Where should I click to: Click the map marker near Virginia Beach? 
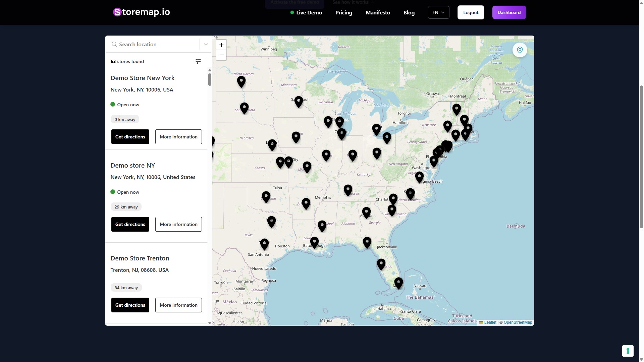(x=419, y=176)
